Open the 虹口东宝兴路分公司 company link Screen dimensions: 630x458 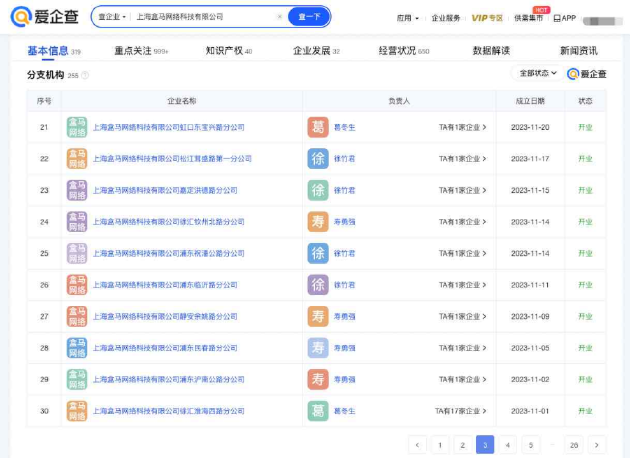pyautogui.click(x=169, y=127)
